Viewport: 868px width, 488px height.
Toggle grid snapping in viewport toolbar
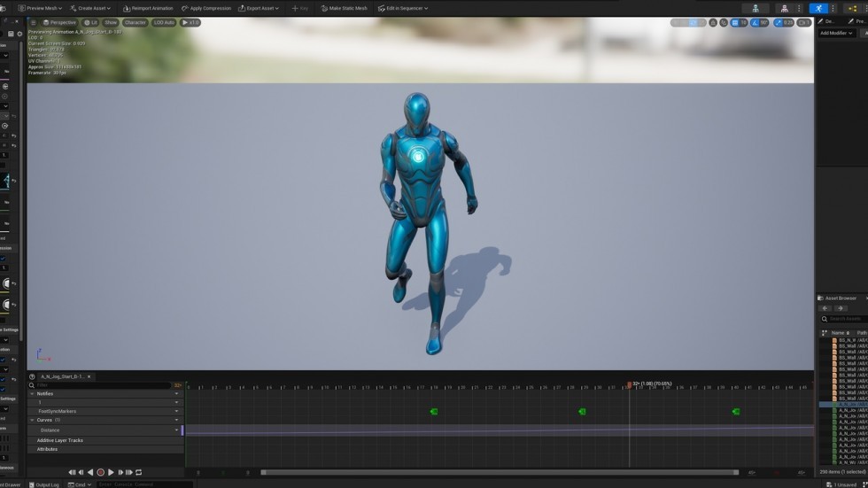(734, 23)
